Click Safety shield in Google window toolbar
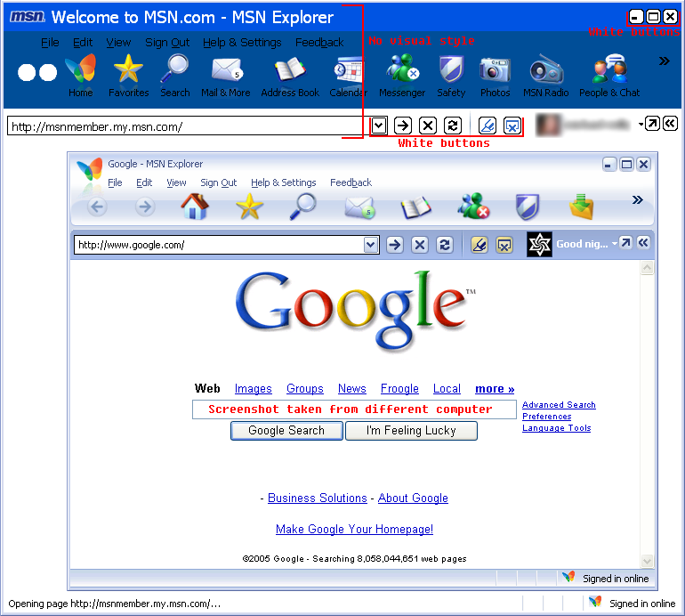 pyautogui.click(x=528, y=207)
